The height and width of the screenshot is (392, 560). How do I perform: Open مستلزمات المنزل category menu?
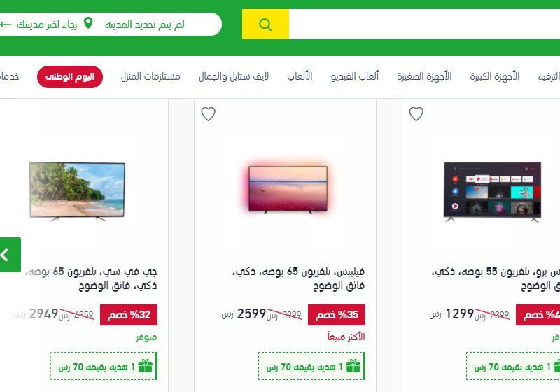[150, 76]
